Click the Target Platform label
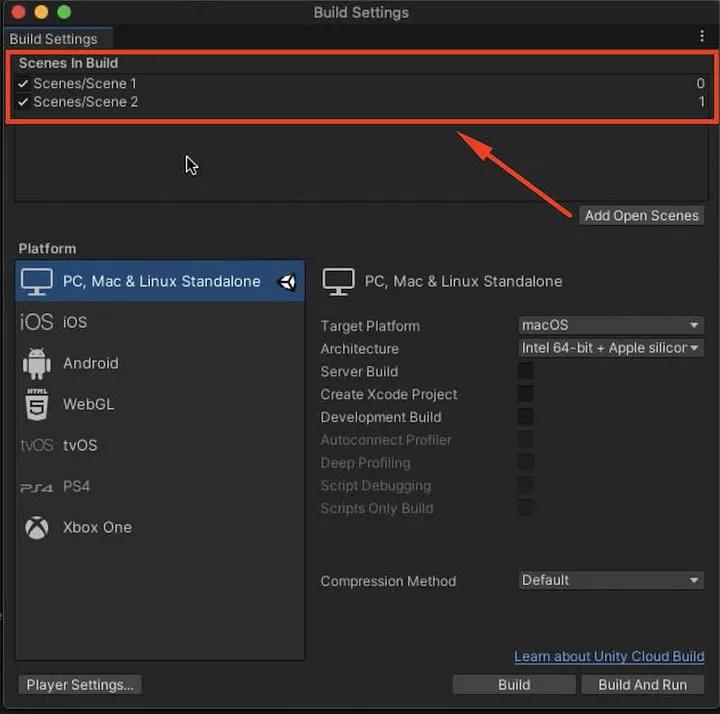This screenshot has height=714, width=720. [370, 326]
